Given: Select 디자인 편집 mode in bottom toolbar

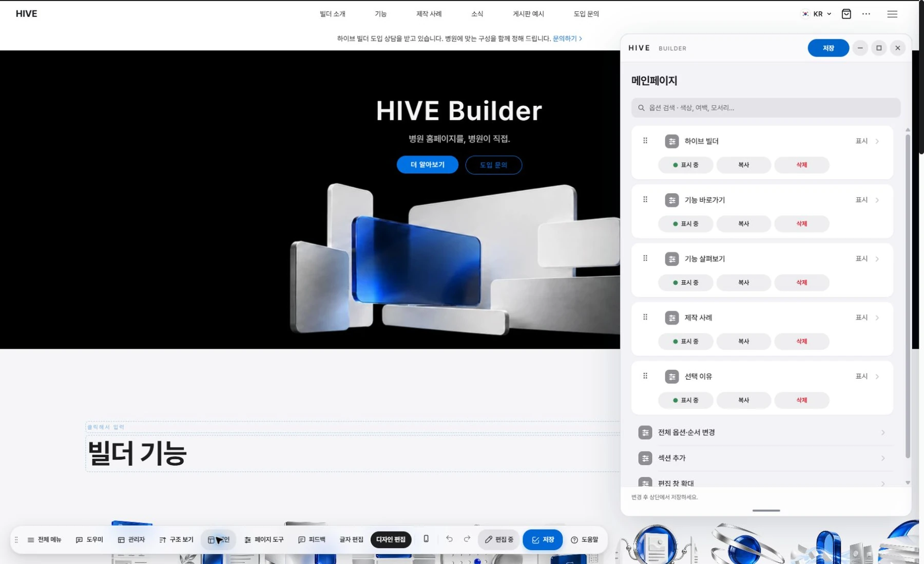Looking at the screenshot, I should pos(391,539).
